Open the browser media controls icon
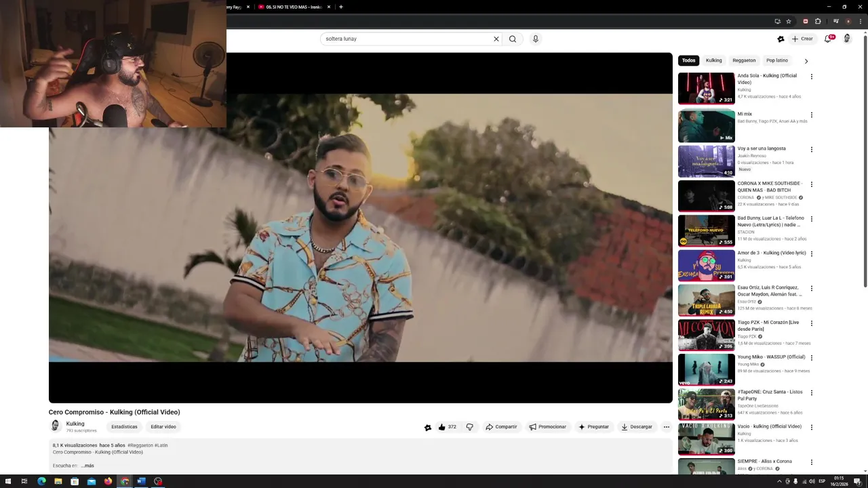868x488 pixels. point(836,21)
